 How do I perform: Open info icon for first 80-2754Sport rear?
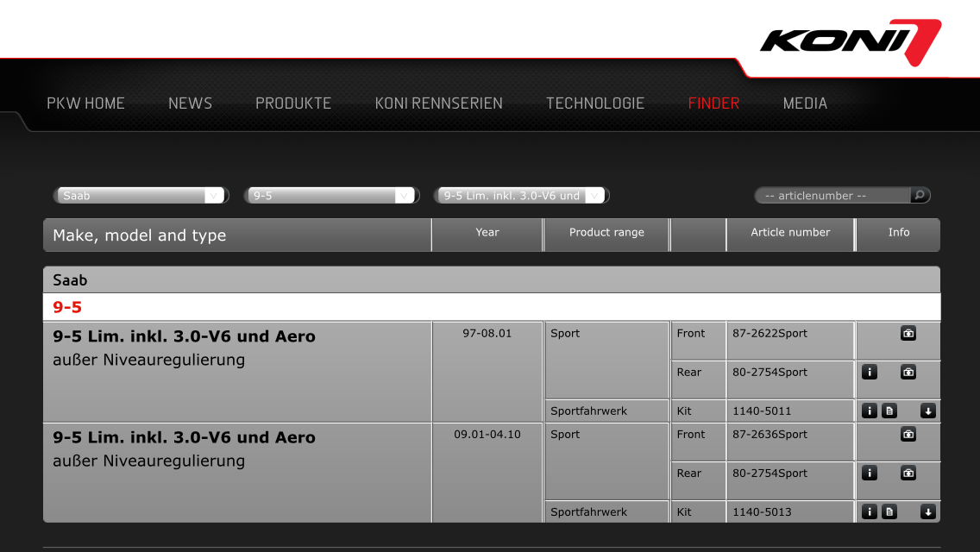(x=870, y=372)
